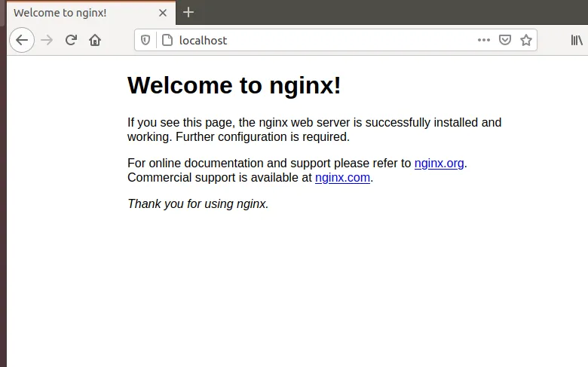
Task: Save page to Pocket
Action: (505, 40)
